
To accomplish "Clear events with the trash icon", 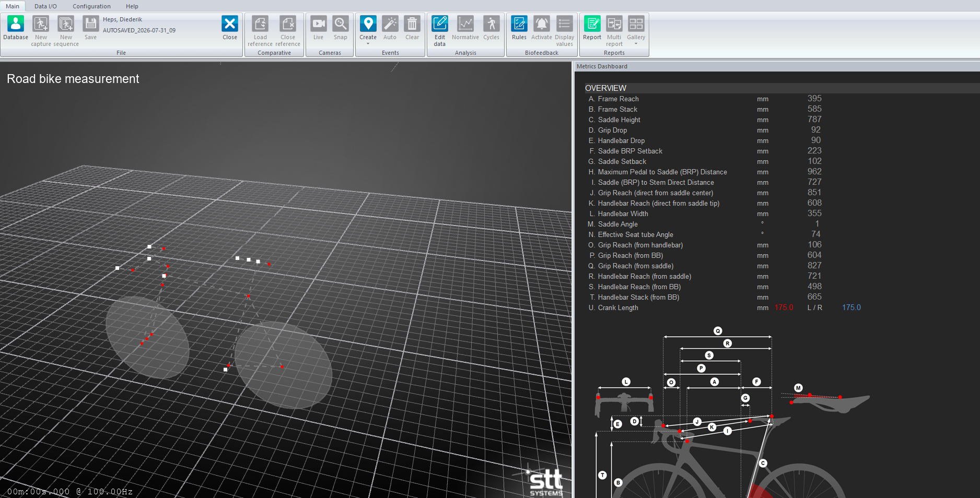I will tap(412, 28).
